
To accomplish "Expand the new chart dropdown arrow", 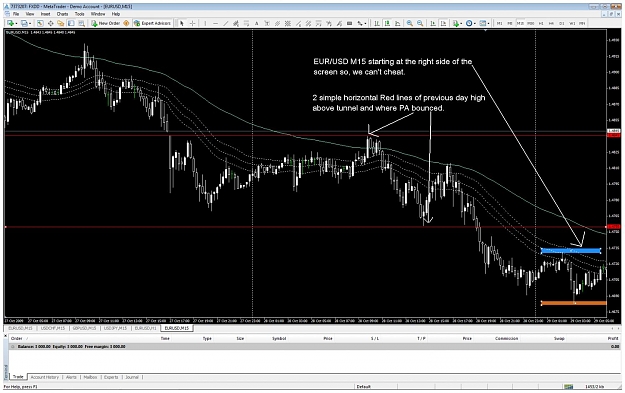I will coord(16,23).
